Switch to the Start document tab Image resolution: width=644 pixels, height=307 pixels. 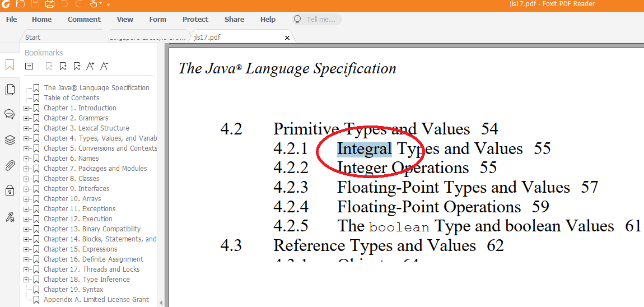(x=62, y=37)
